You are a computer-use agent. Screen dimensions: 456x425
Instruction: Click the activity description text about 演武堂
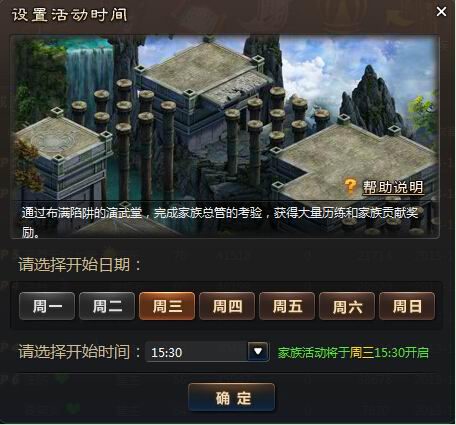pos(220,221)
